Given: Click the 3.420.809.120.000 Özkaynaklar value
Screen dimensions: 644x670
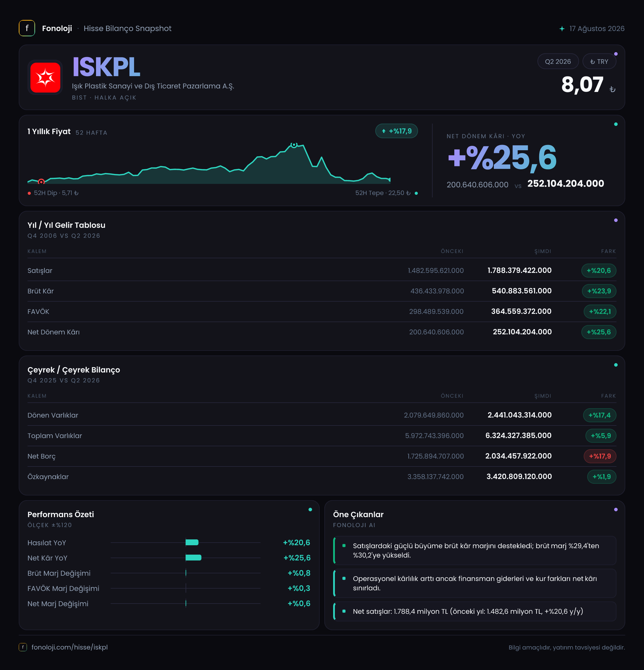Looking at the screenshot, I should point(519,476).
